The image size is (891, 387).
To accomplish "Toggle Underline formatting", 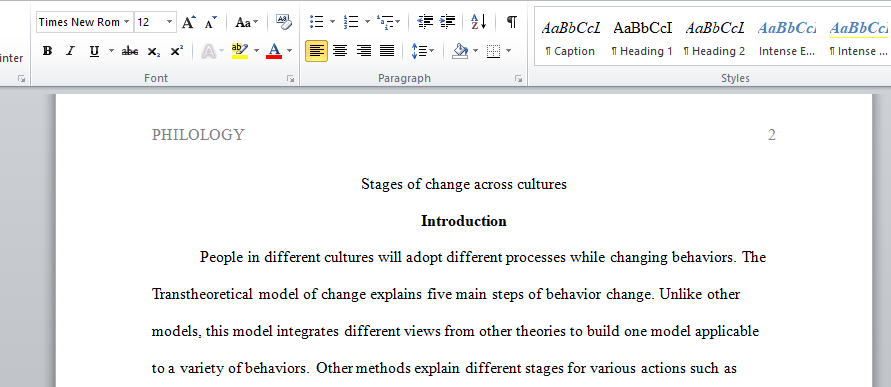I will click(94, 51).
